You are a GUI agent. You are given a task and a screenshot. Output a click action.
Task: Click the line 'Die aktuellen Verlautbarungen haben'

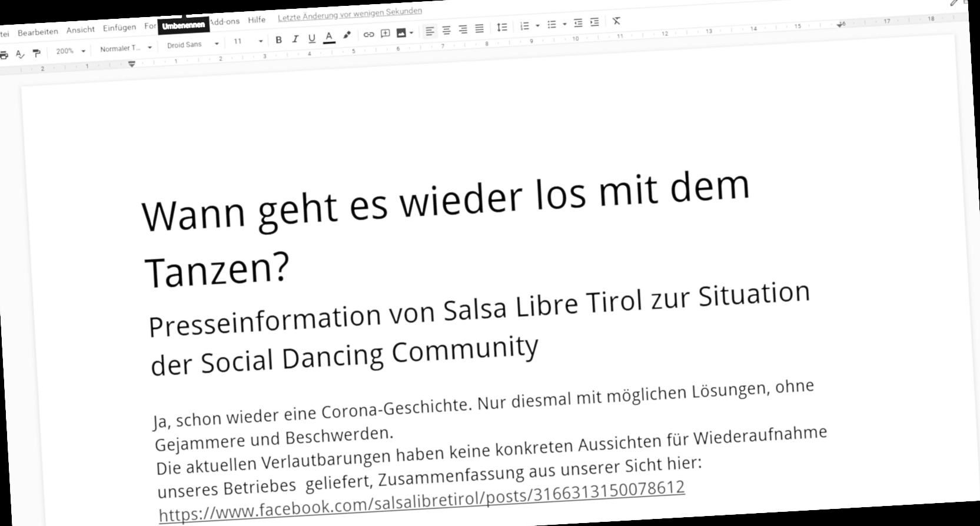[491, 450]
